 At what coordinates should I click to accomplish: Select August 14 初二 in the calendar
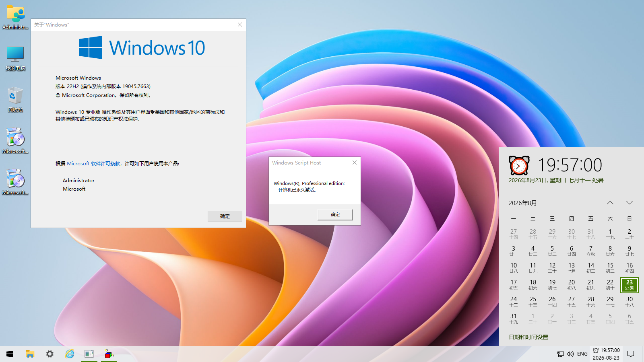click(591, 268)
